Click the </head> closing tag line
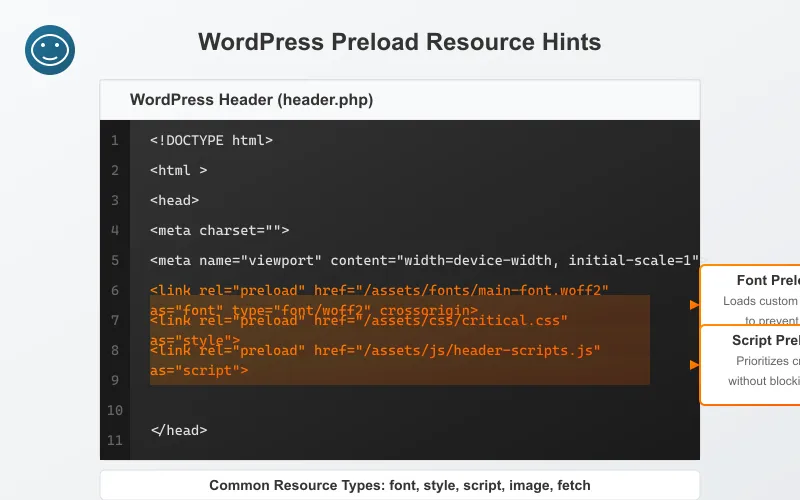This screenshot has width=800, height=500. 179,431
